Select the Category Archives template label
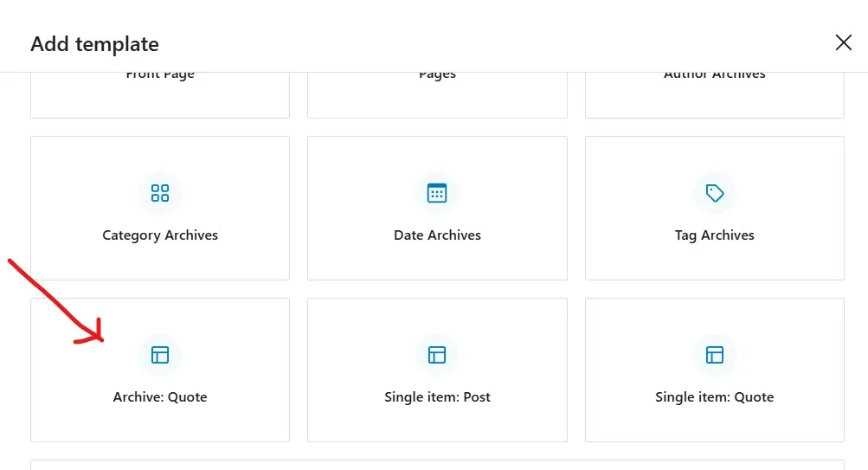This screenshot has height=470, width=868. click(x=160, y=235)
